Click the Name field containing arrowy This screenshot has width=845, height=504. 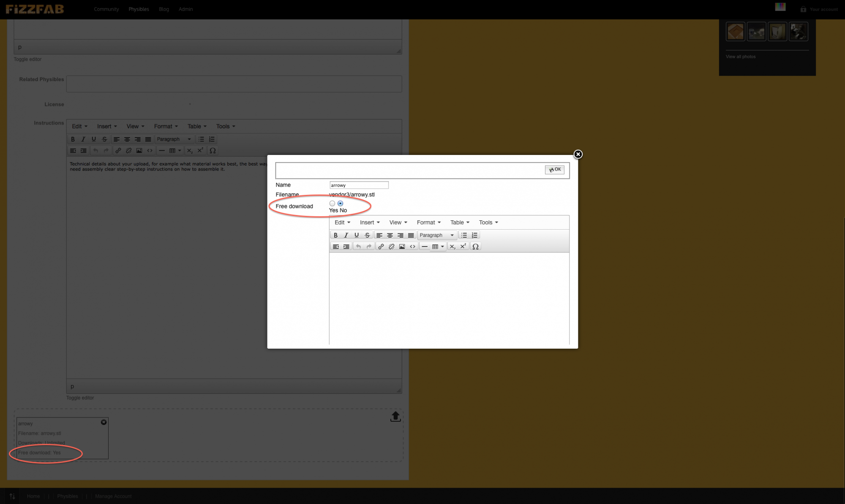tap(359, 185)
